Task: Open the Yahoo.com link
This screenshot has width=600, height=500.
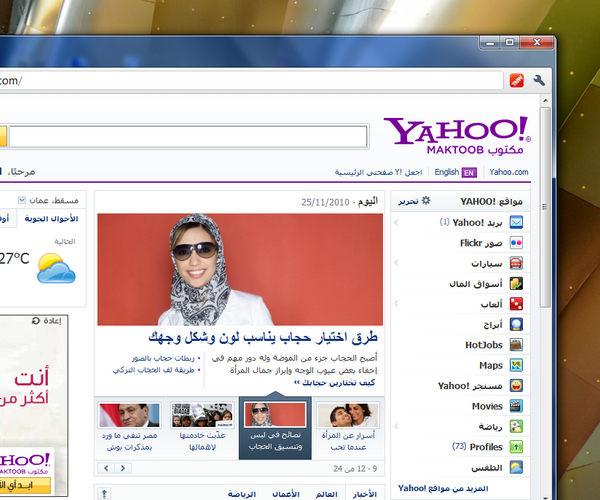Action: (x=509, y=172)
